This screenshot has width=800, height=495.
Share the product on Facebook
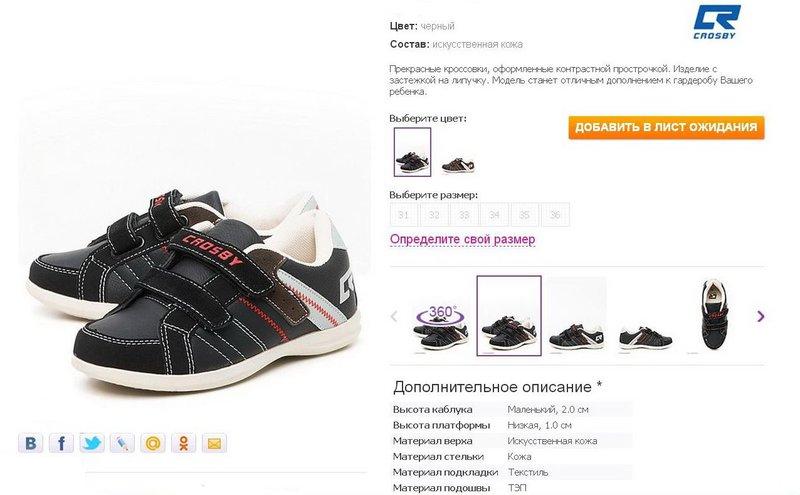pyautogui.click(x=61, y=443)
